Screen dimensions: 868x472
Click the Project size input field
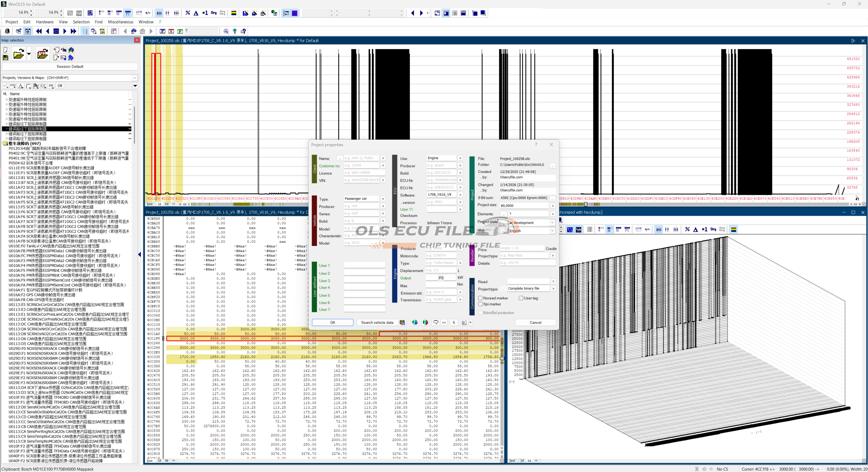pyautogui.click(x=524, y=205)
